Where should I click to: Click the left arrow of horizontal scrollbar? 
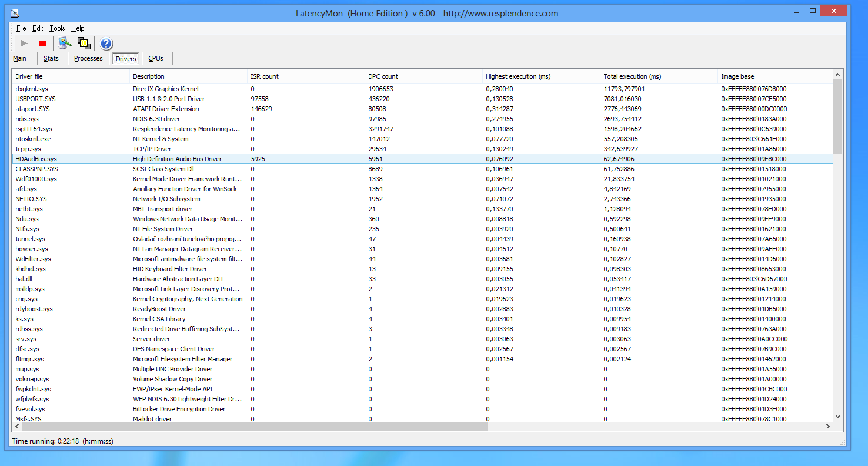coord(17,426)
